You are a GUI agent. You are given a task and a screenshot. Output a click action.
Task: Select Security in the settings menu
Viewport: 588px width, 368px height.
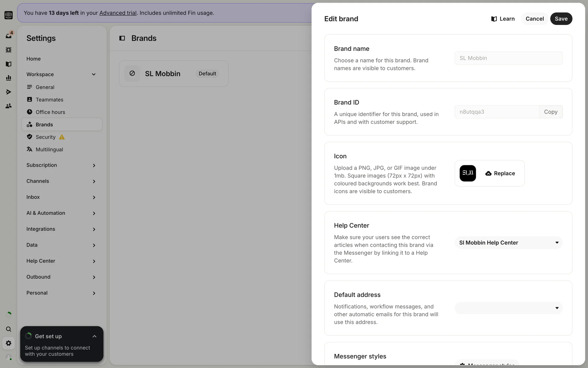[x=45, y=137]
